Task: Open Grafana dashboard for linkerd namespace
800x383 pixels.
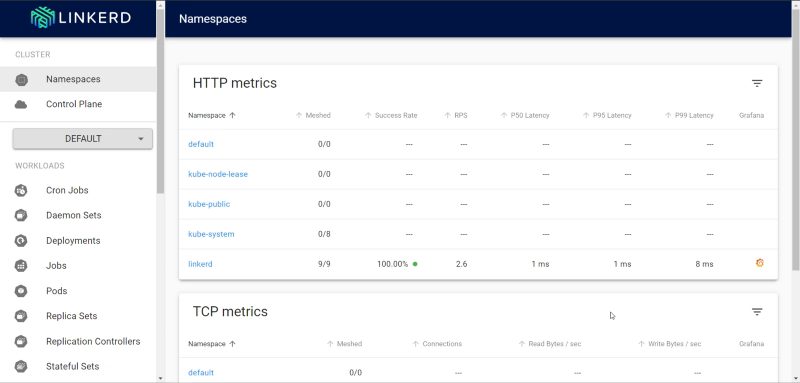Action: click(760, 263)
